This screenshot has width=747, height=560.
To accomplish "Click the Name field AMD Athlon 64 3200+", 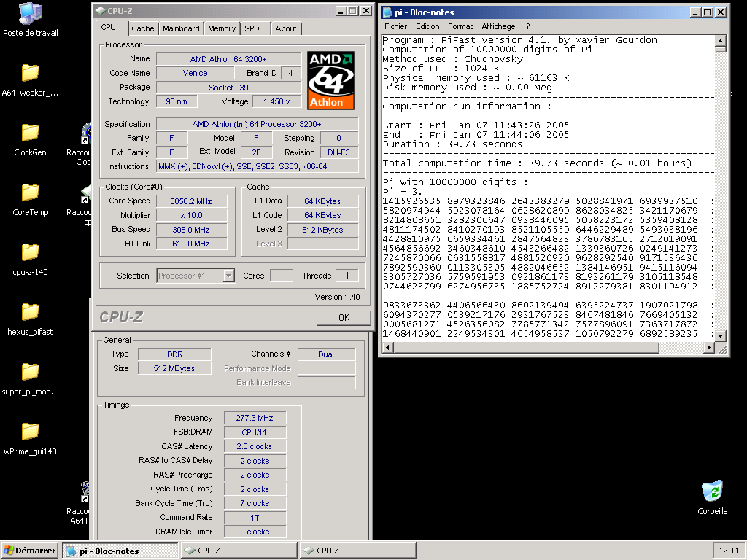I will click(x=228, y=59).
